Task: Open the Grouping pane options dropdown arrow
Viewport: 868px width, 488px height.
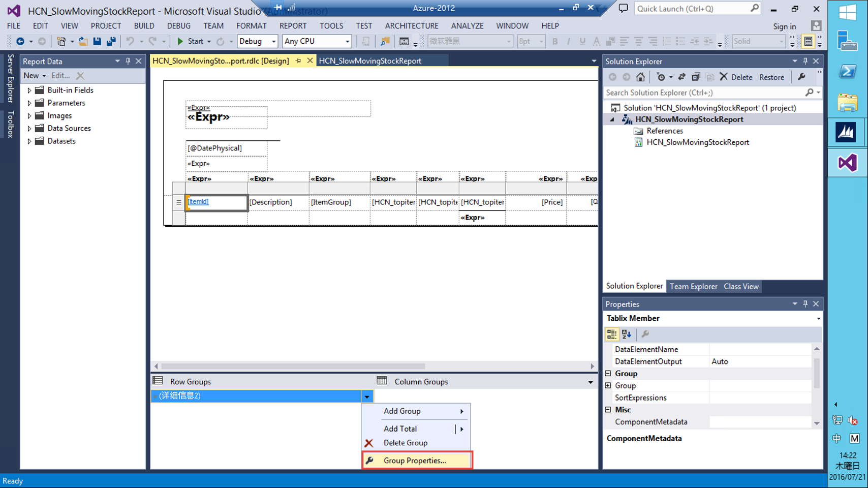Action: coord(591,382)
